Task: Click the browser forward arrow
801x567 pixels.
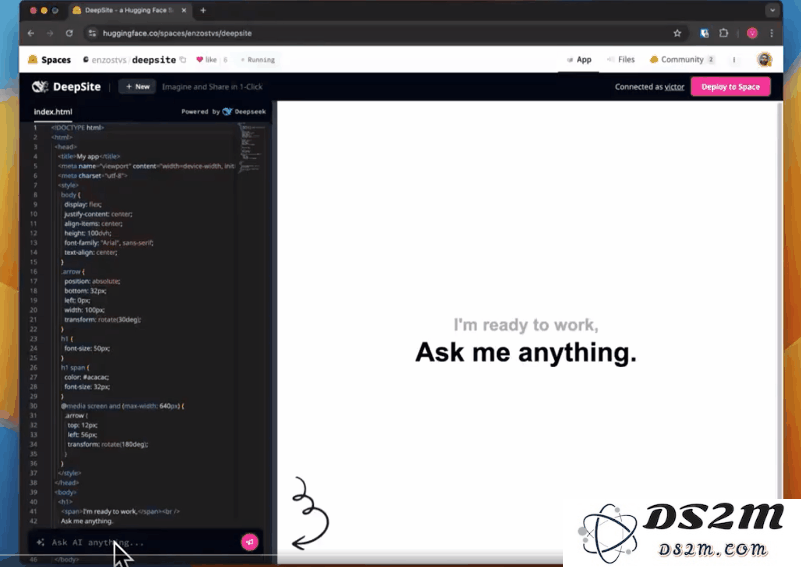Action: [x=50, y=33]
